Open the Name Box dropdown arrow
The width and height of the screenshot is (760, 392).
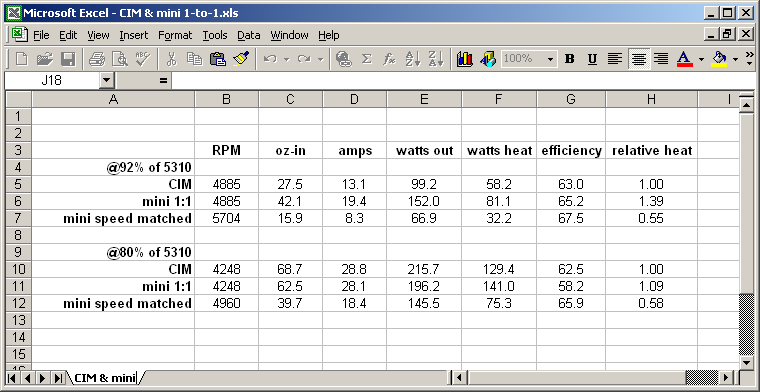(x=107, y=80)
